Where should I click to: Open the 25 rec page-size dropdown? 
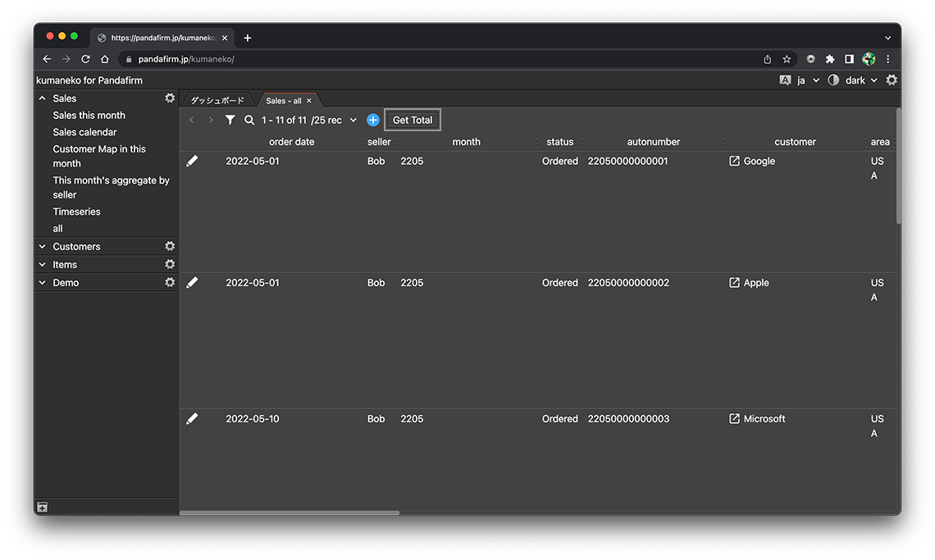pos(353,121)
